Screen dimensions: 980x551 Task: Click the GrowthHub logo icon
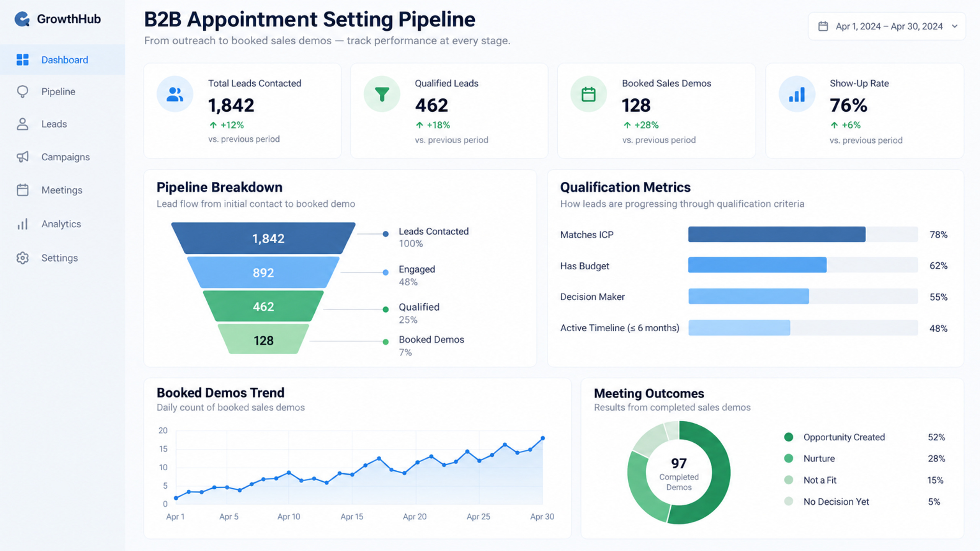[x=22, y=19]
